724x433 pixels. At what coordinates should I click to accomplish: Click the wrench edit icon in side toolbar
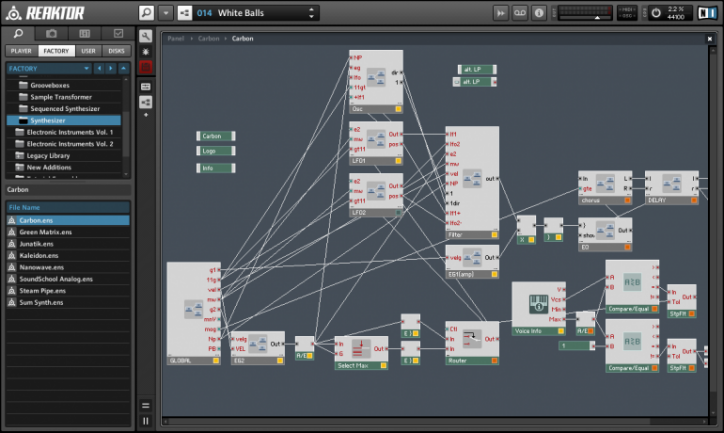(146, 36)
